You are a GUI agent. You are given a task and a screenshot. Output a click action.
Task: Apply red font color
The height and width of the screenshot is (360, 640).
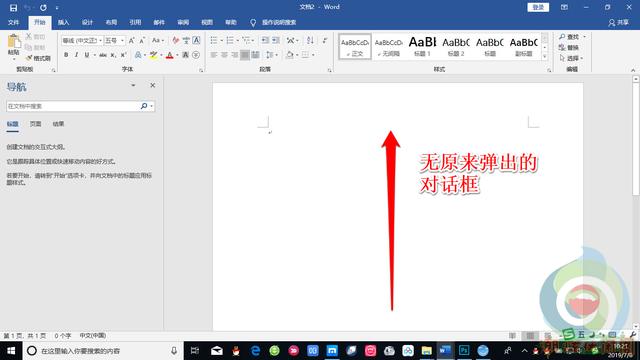pos(170,55)
